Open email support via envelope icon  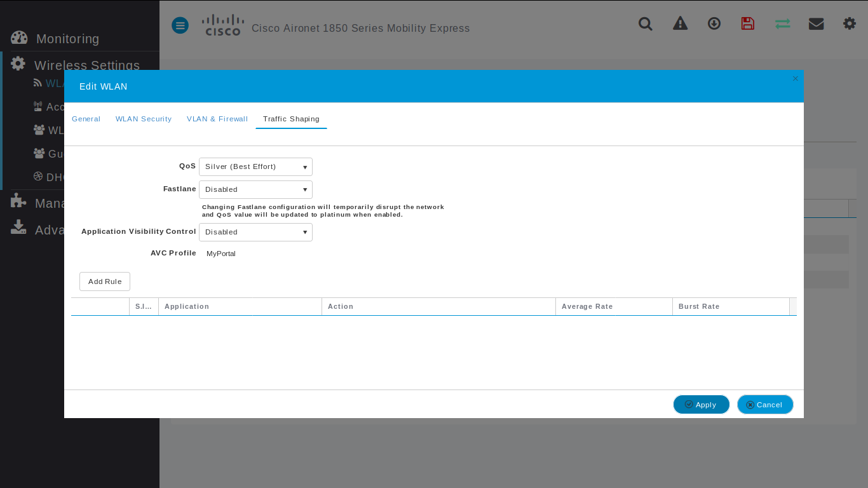click(x=816, y=24)
